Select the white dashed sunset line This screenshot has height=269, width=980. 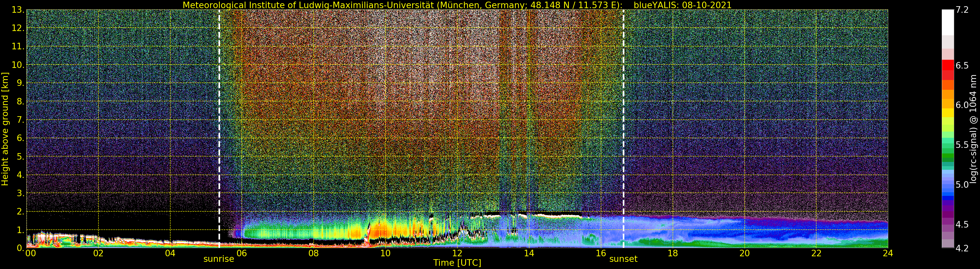(x=623, y=129)
